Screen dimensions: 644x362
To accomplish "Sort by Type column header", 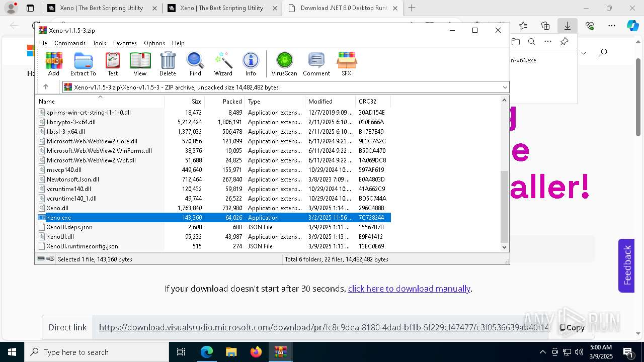I will (275, 101).
